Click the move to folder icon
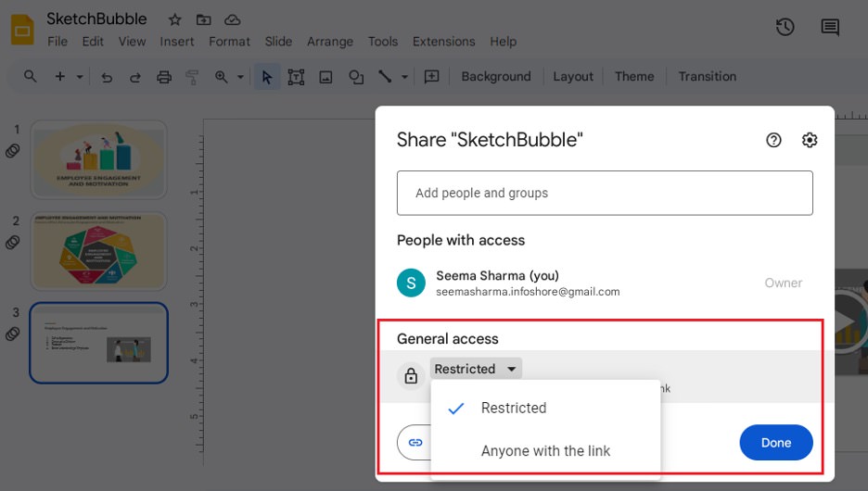Image resolution: width=868 pixels, height=491 pixels. [204, 19]
